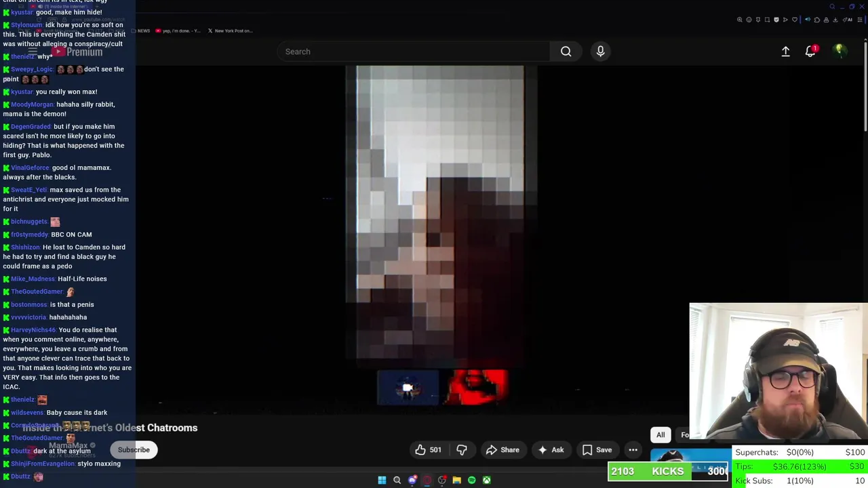Screen dimensions: 868x488
Task: Click the video title 'Inside the Internet's Oldest Chatrooms'
Action: [110, 428]
